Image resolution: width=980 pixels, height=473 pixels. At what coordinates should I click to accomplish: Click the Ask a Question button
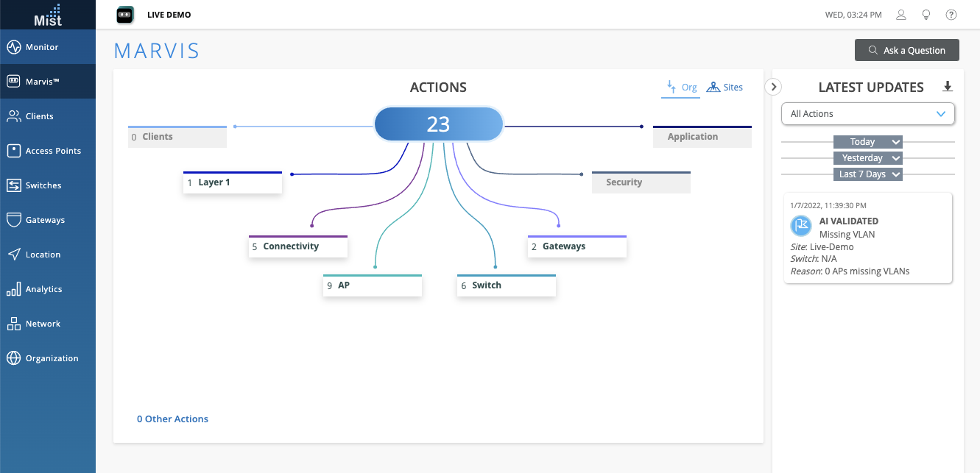907,50
